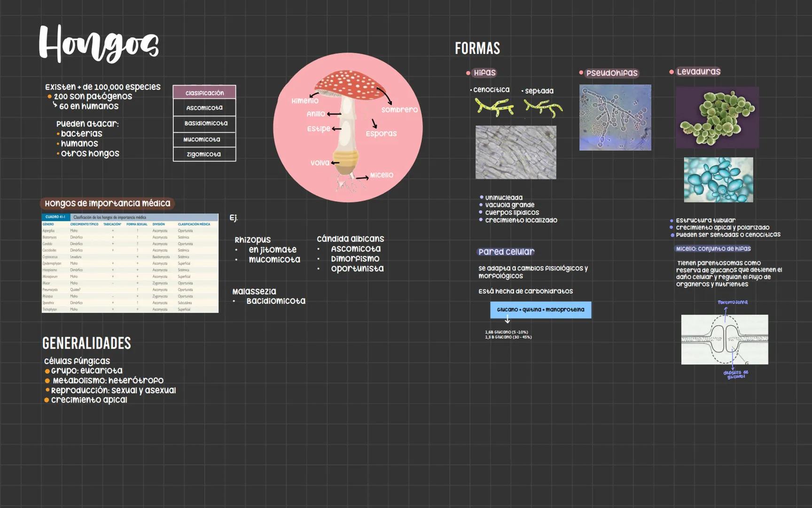This screenshot has height=508, width=812.
Task: Click the Clasificación table header cell
Action: [x=204, y=93]
